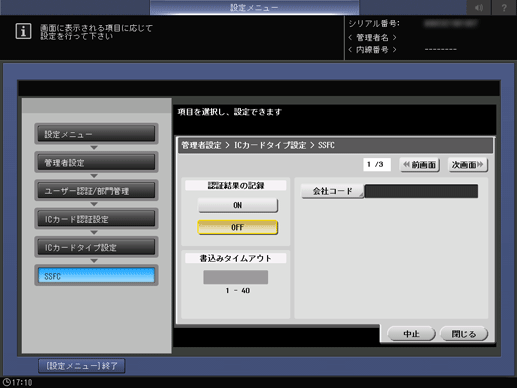The width and height of the screenshot is (517, 388).
Task: Cancel with the 中止 button
Action: (x=411, y=334)
